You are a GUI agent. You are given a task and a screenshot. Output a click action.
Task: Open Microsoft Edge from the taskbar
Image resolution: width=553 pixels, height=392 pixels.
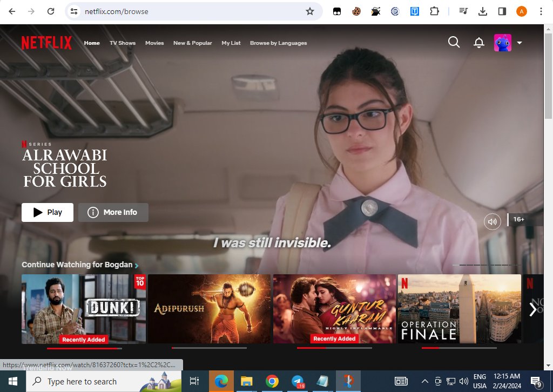click(221, 381)
